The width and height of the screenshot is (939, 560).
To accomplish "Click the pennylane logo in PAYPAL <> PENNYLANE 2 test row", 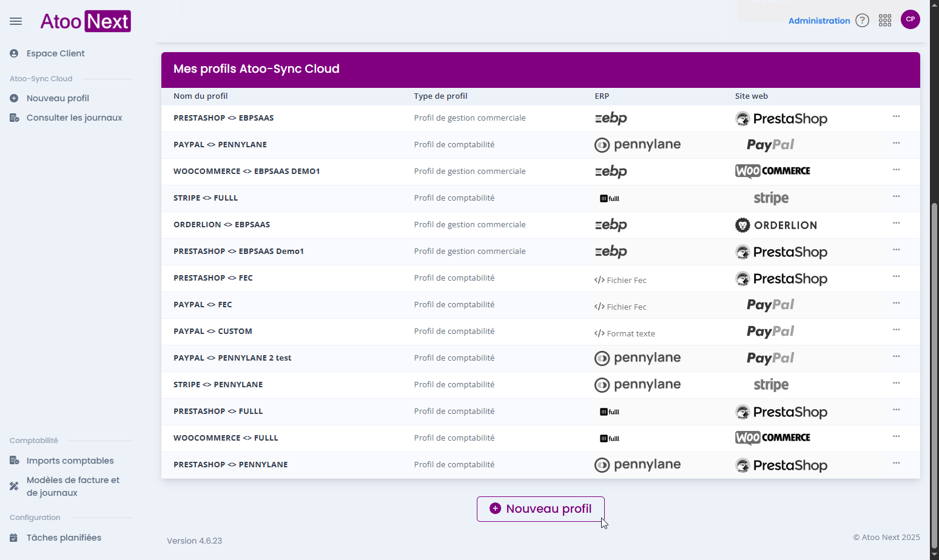I will 638,358.
